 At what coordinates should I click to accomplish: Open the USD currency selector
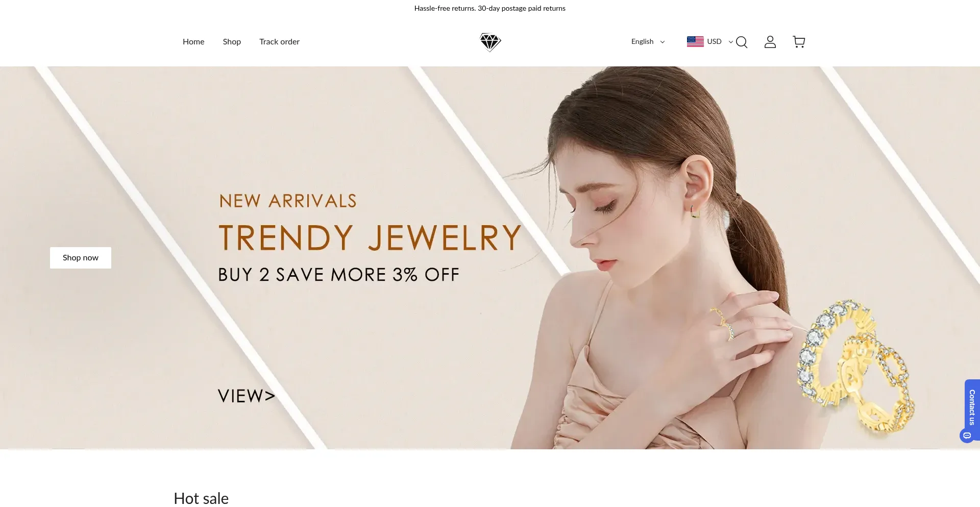coord(710,42)
